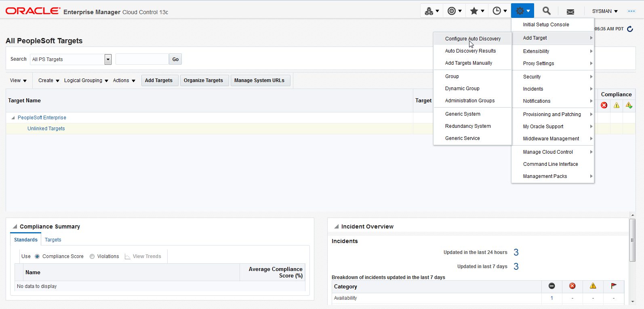Expand the Manage Cloud Control submenu

coord(553,152)
